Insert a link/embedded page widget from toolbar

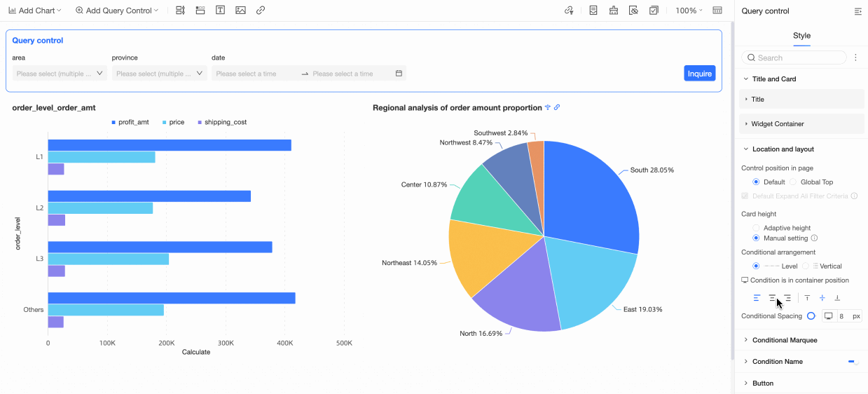point(261,11)
